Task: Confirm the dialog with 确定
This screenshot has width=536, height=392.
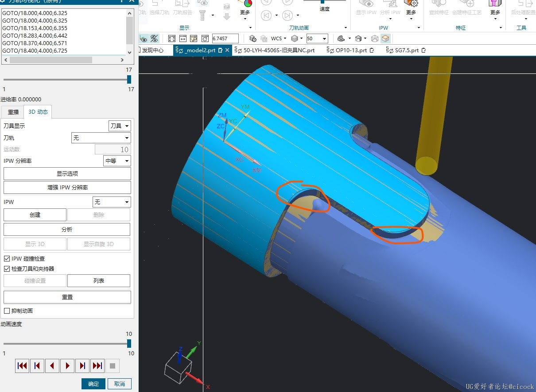Action: coord(93,384)
